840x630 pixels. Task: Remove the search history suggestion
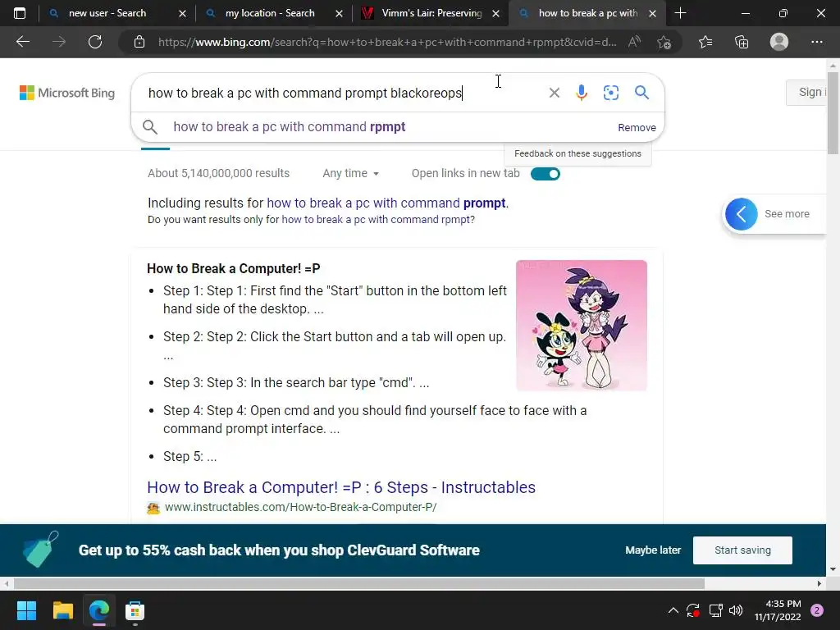(x=637, y=127)
